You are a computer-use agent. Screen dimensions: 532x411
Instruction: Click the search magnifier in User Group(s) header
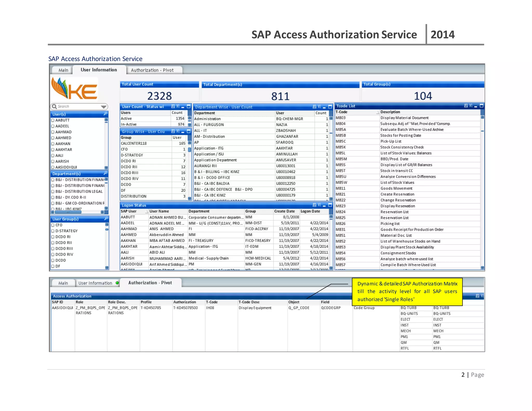[x=106, y=219]
